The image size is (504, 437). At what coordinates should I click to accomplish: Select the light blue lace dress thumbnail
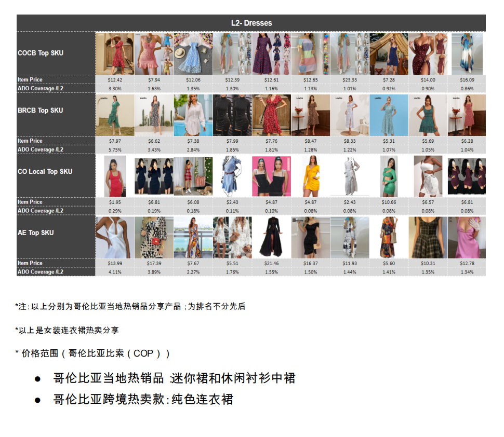[x=193, y=54]
